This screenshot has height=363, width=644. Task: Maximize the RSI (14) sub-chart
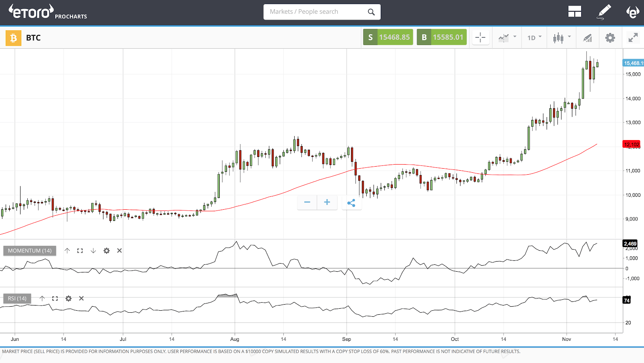click(x=55, y=299)
